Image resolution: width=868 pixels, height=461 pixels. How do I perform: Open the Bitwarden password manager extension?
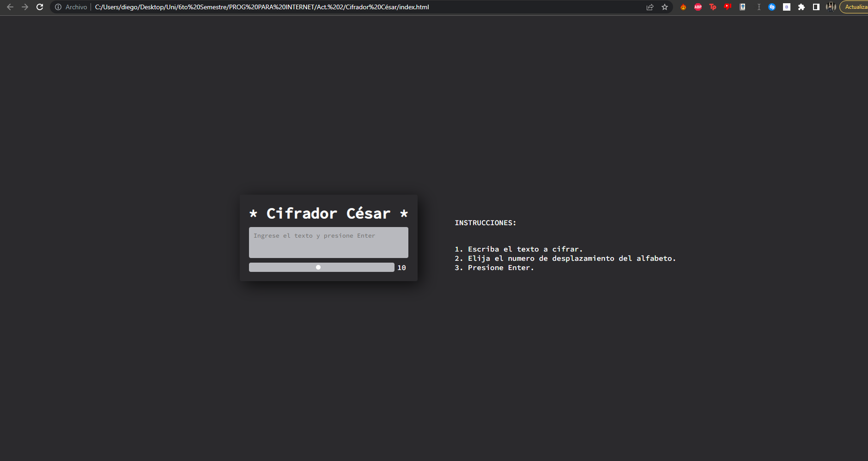[x=786, y=7]
